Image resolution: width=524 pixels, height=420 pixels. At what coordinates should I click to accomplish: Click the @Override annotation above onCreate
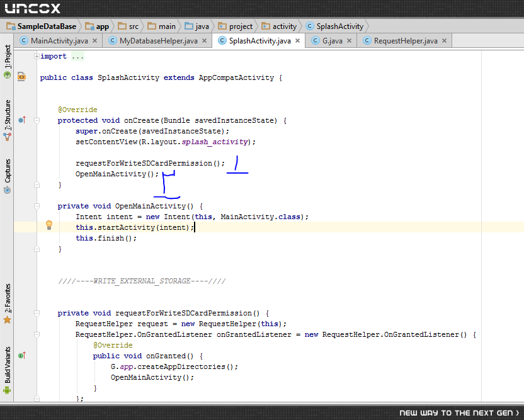coord(77,110)
